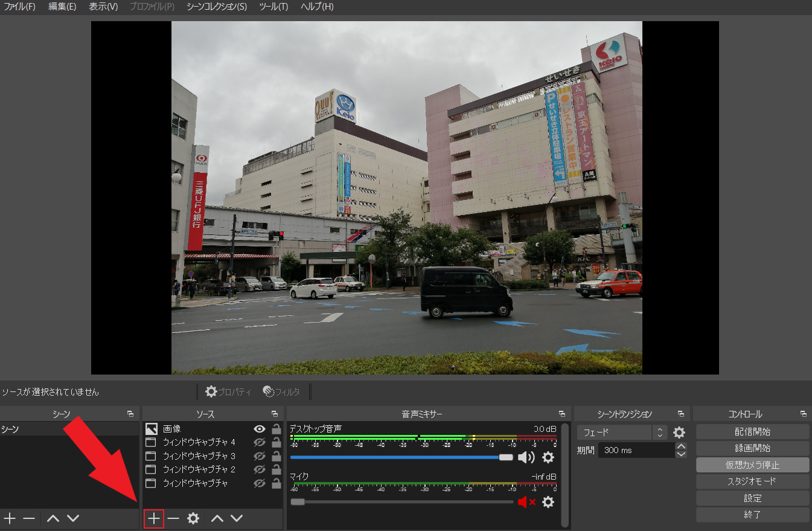Remove selected source with minus button
Image resolution: width=812 pixels, height=531 pixels.
click(x=173, y=518)
